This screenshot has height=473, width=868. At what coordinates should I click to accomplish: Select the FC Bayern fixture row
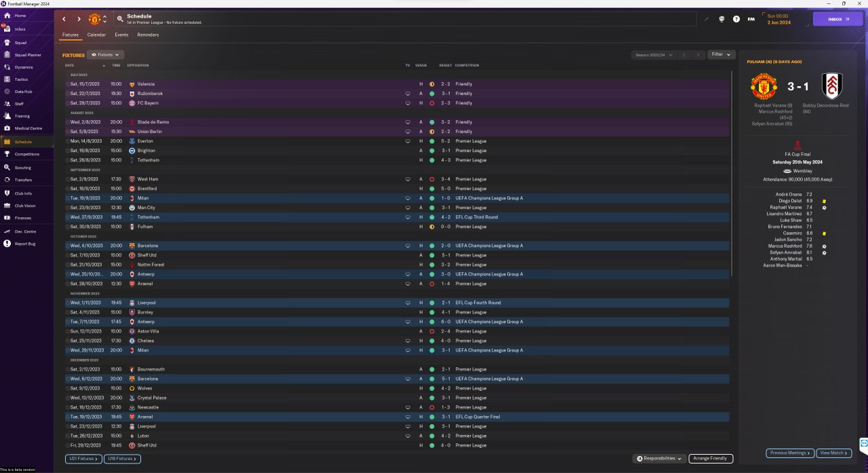tap(397, 102)
